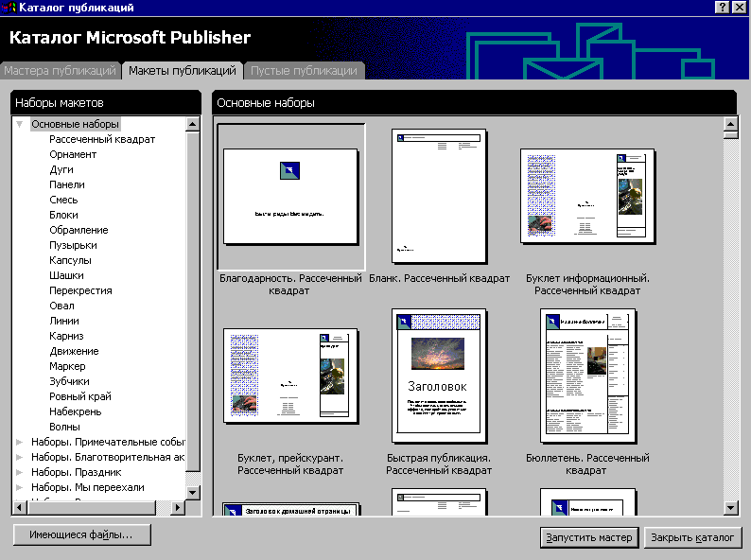Choose Панели design set
The image size is (751, 560).
pos(67,184)
